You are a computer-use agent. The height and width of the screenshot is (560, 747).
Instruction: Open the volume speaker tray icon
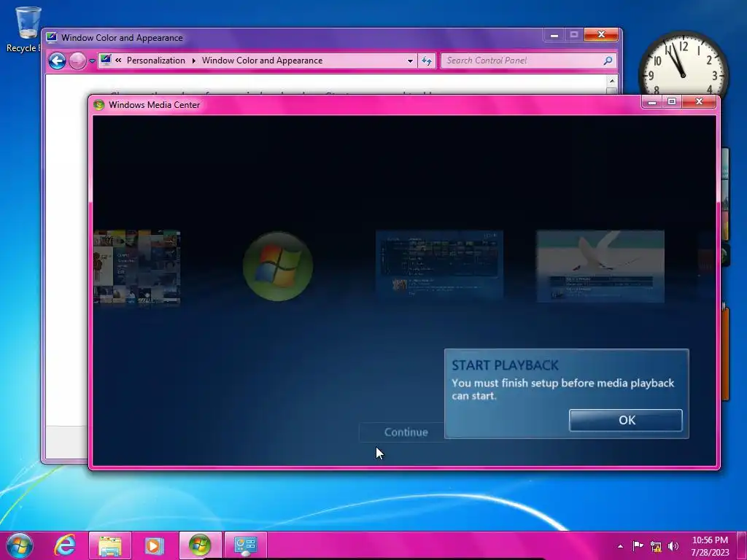point(673,546)
